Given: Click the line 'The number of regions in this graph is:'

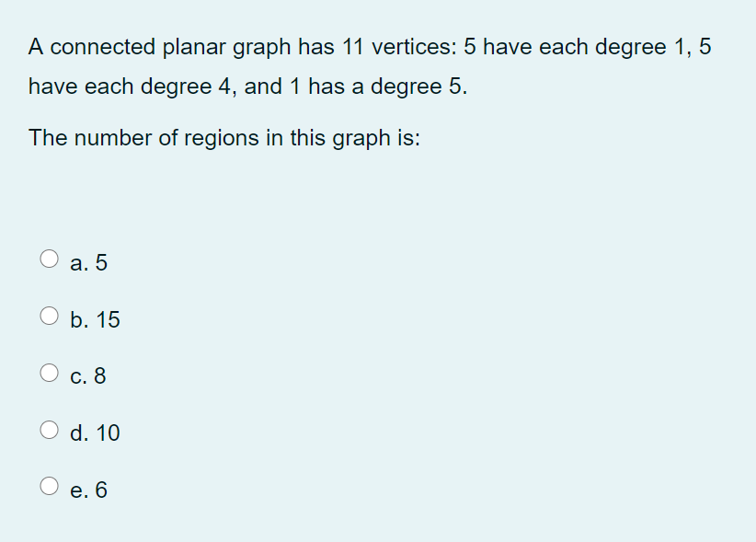Looking at the screenshot, I should coord(223,138).
